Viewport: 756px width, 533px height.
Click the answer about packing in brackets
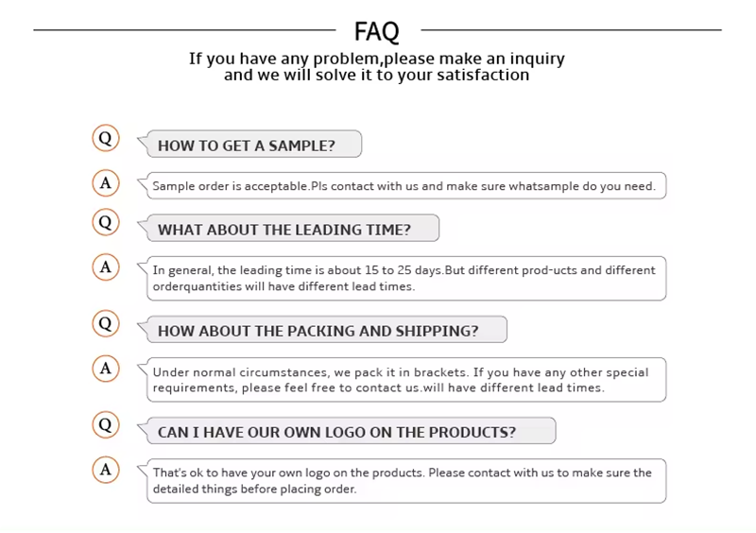[404, 380]
